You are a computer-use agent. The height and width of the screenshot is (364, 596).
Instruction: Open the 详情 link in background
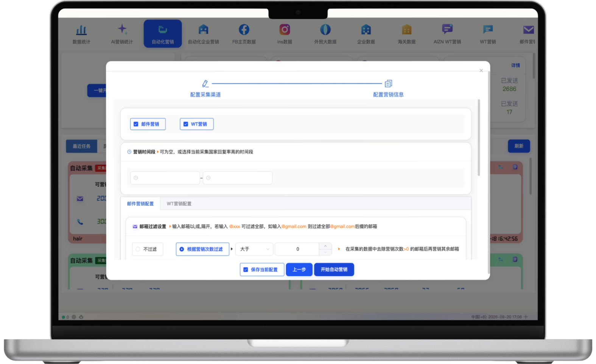[515, 65]
